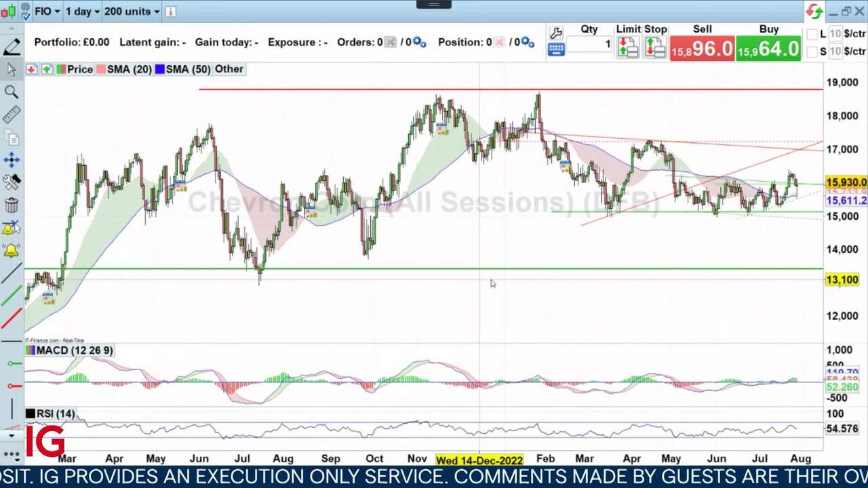This screenshot has width=868, height=488.
Task: Click the Wed 14-Dec-2022 date marker
Action: tap(479, 460)
